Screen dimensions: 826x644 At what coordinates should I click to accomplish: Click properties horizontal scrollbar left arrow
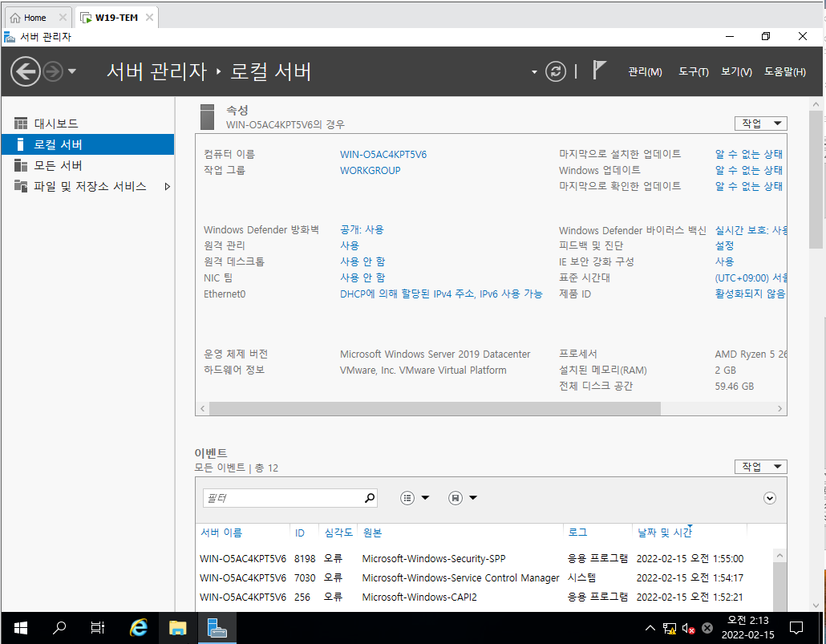point(202,408)
